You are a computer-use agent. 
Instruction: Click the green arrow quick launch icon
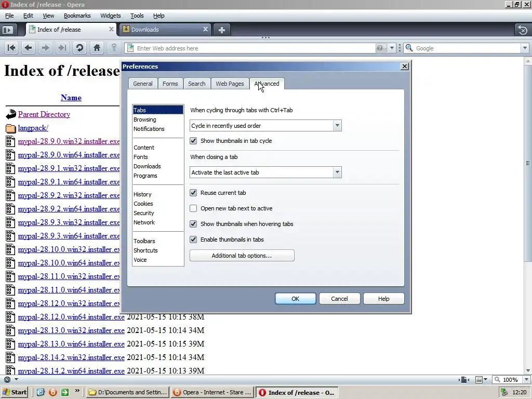click(65, 392)
